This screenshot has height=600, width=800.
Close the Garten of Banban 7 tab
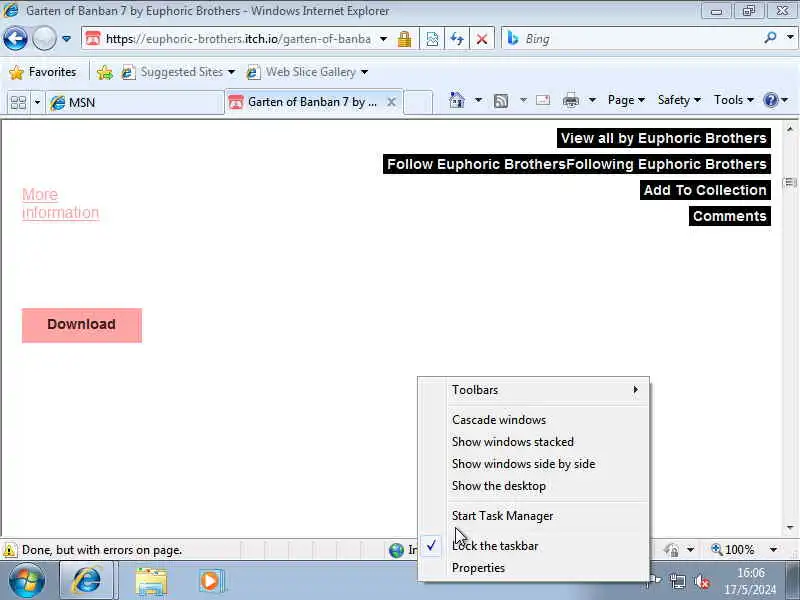(391, 102)
